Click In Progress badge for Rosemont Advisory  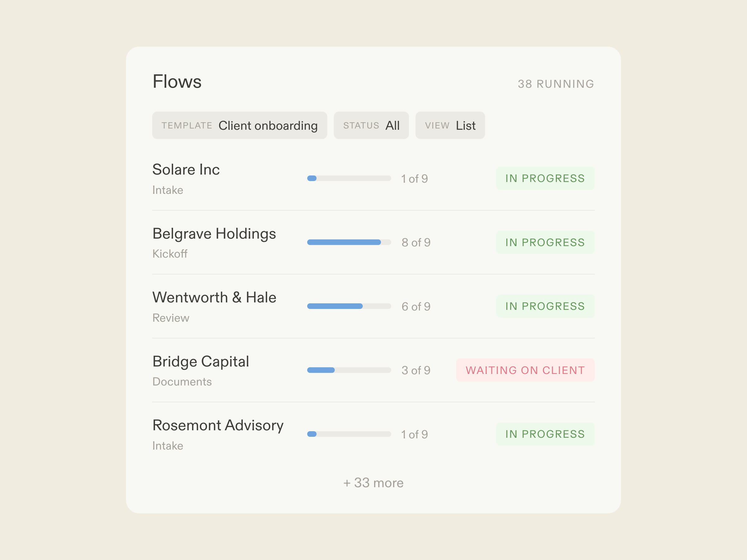[x=545, y=434]
